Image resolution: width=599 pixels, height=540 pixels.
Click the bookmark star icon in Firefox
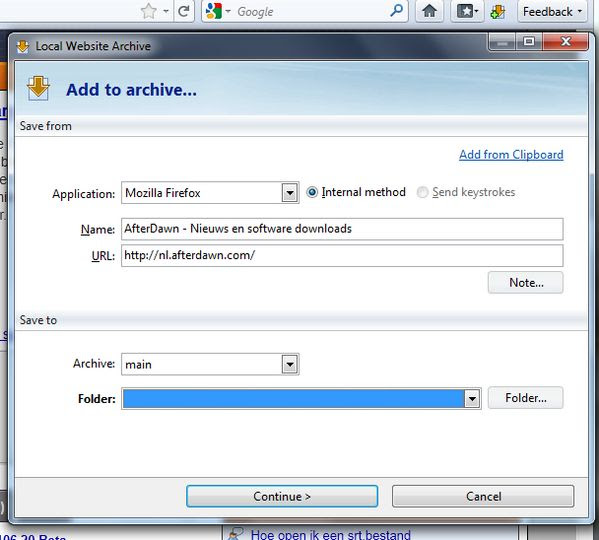click(149, 11)
